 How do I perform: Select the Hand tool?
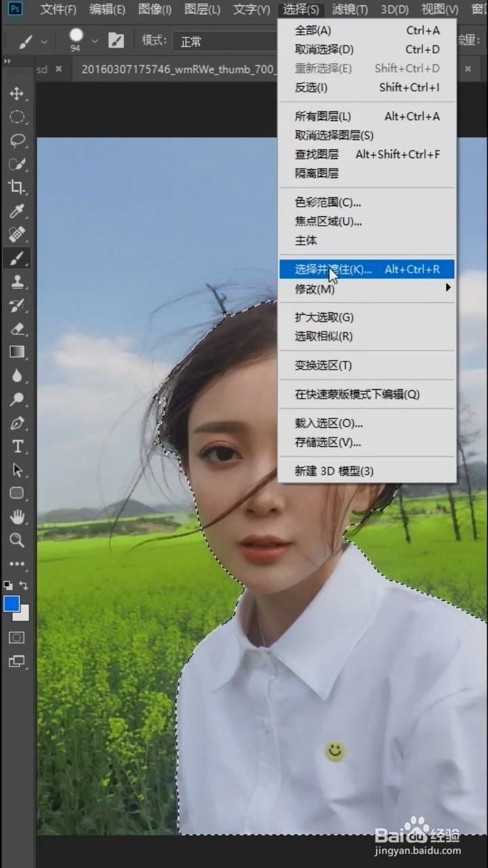coord(17,517)
